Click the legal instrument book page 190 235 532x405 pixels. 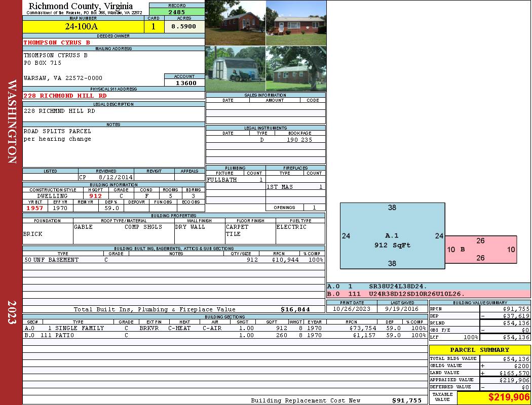299,140
